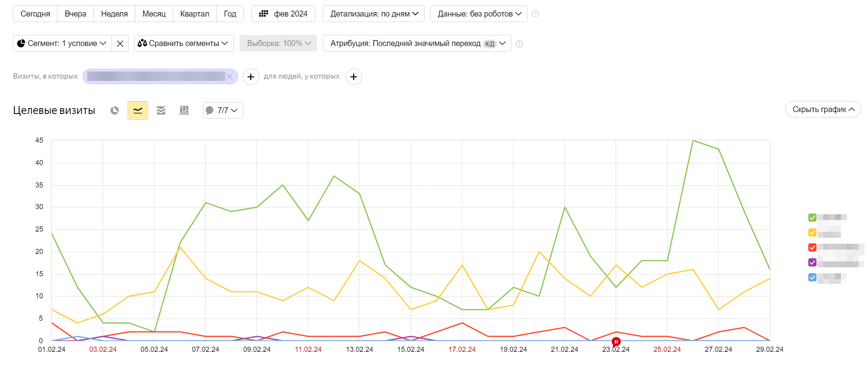Click the Скрыть график button
This screenshot has width=868, height=375.
pyautogui.click(x=823, y=109)
